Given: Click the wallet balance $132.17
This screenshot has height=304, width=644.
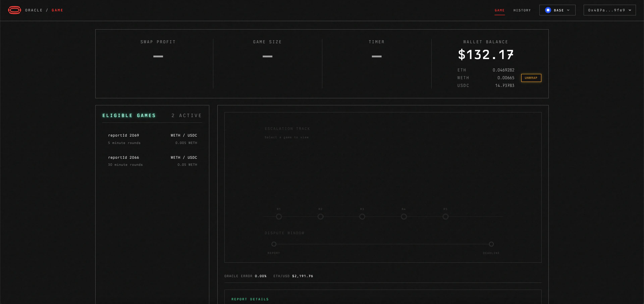Looking at the screenshot, I should point(486,55).
